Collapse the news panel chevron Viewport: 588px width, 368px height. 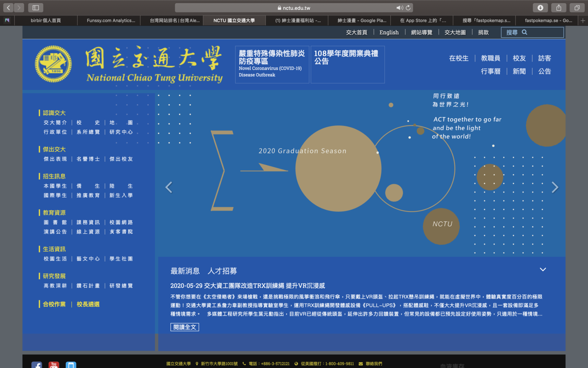(543, 269)
